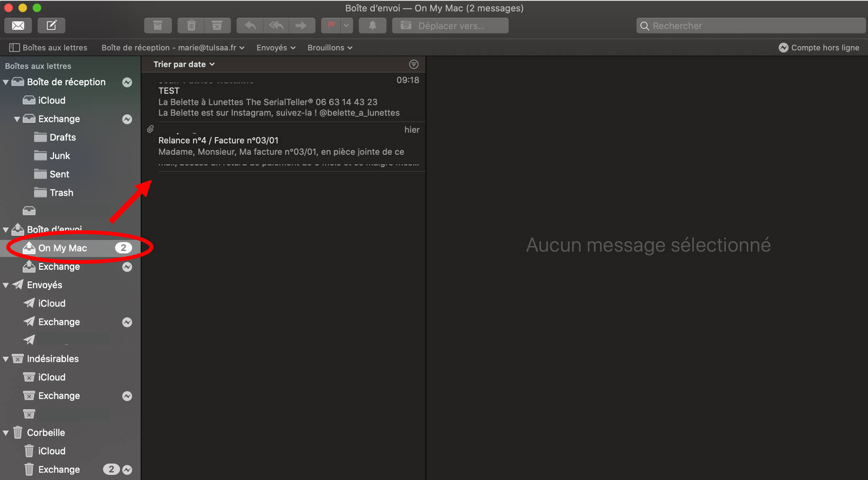868x480 pixels.
Task: Open the Envoyés favorites bar menu
Action: pos(276,48)
